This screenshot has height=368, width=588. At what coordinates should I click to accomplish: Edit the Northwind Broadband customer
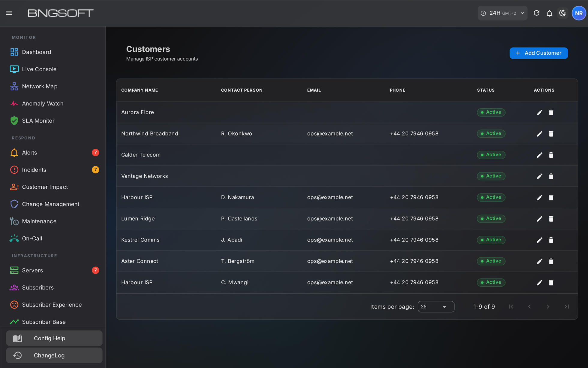pos(539,134)
